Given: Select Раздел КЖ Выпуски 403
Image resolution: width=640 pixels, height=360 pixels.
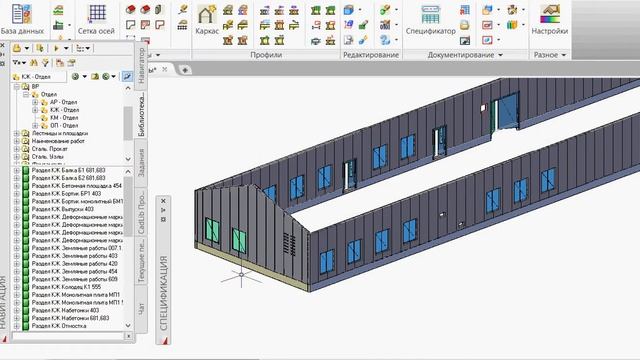Looking at the screenshot, I should [63, 209].
